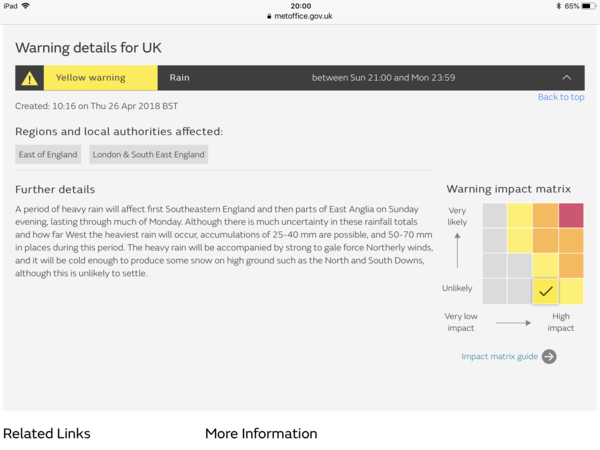Click the padlock icon by the URL

[269, 16]
